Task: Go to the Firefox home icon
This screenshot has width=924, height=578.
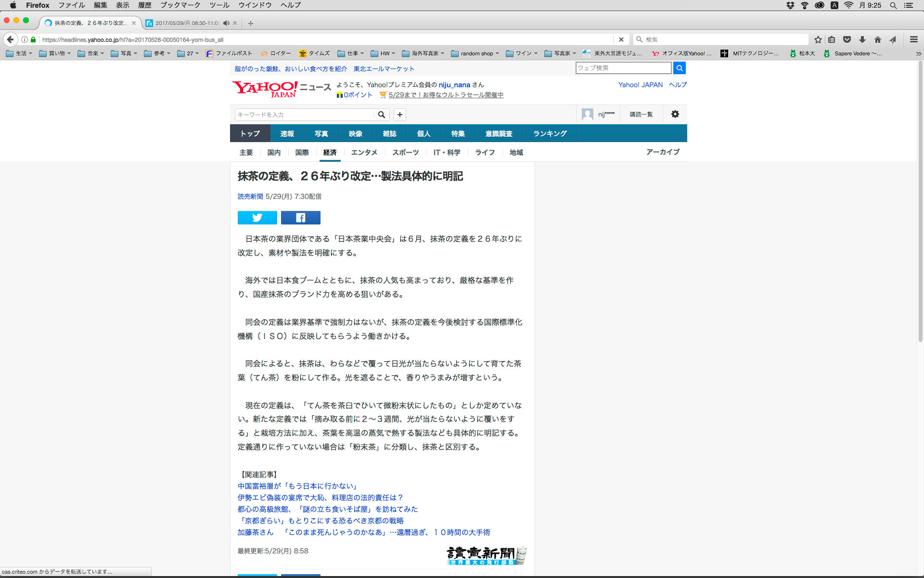Action: [x=878, y=39]
